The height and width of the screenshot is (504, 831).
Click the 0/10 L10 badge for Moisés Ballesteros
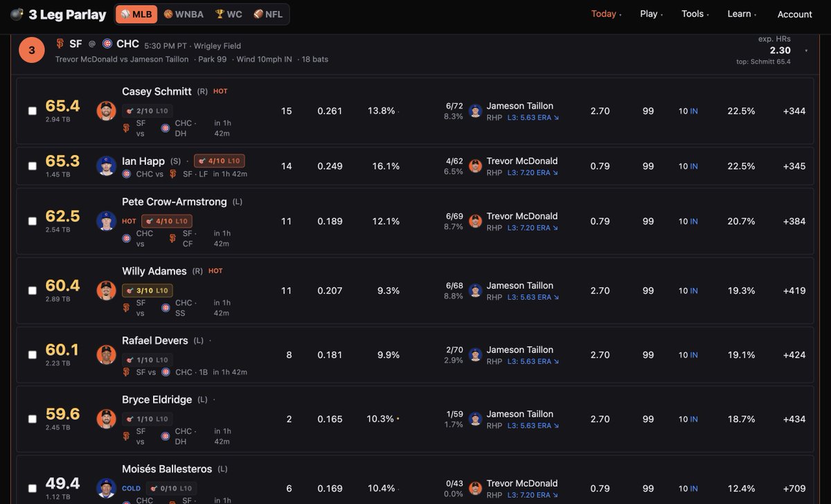tap(170, 488)
